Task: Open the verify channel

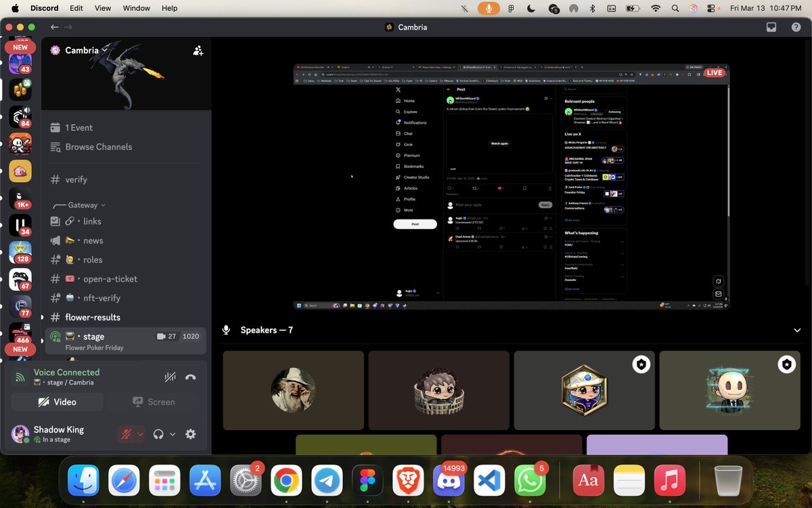Action: point(126,179)
